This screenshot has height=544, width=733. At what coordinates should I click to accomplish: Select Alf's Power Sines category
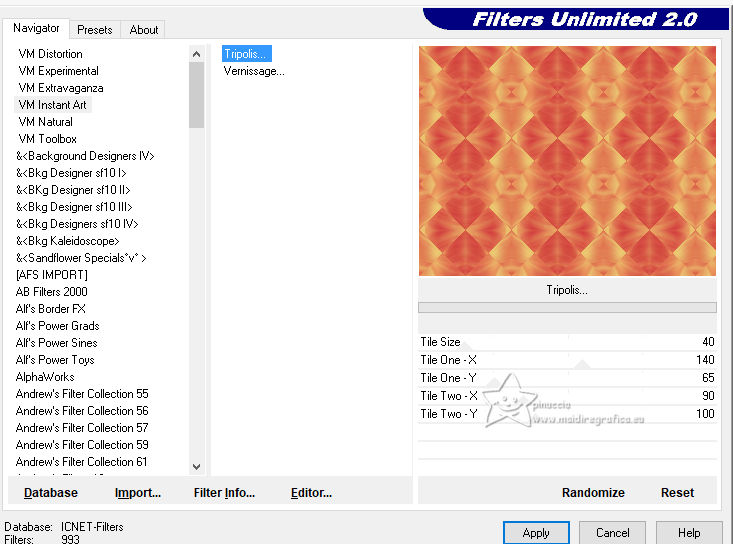pos(57,343)
